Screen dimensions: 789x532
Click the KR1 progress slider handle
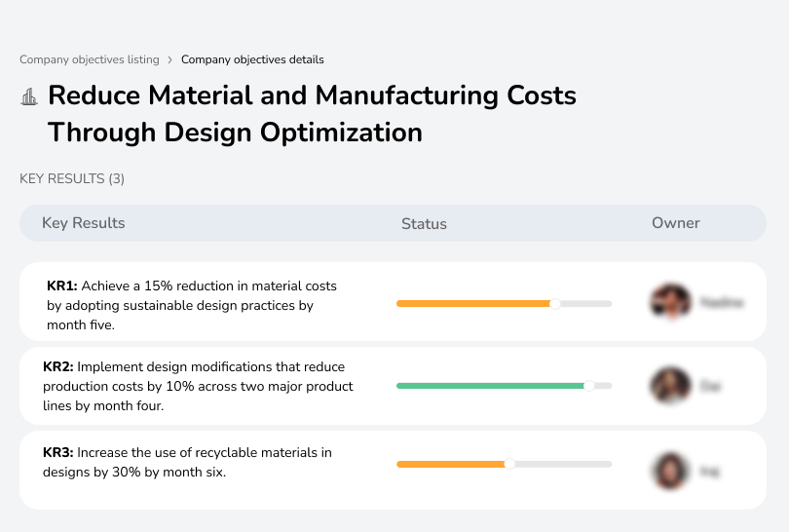pyautogui.click(x=555, y=304)
